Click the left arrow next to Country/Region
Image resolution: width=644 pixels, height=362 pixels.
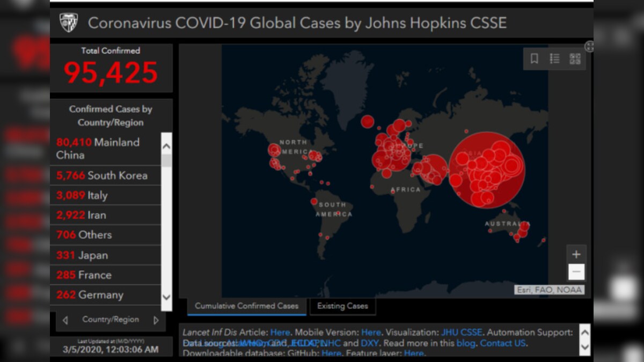pos(65,320)
